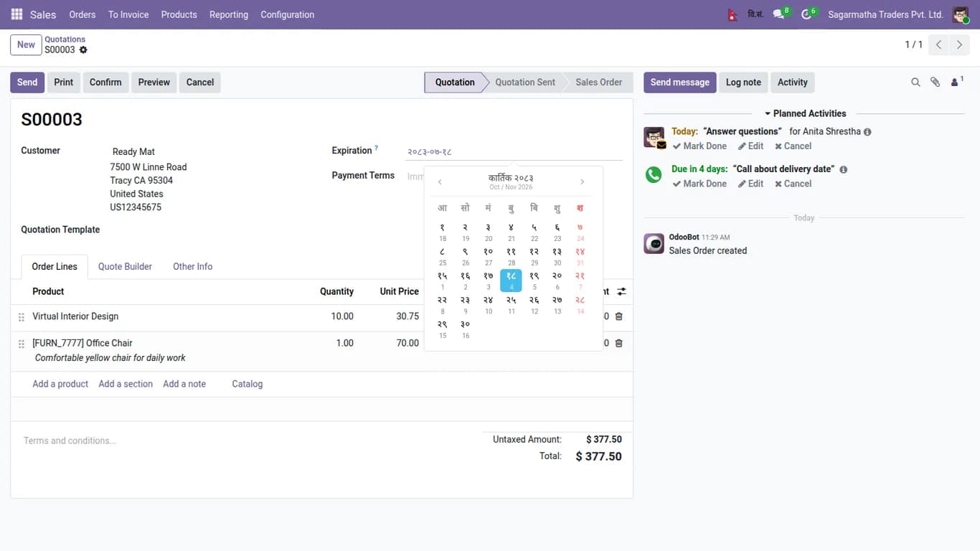Go to the next month in calendar

coord(582,182)
